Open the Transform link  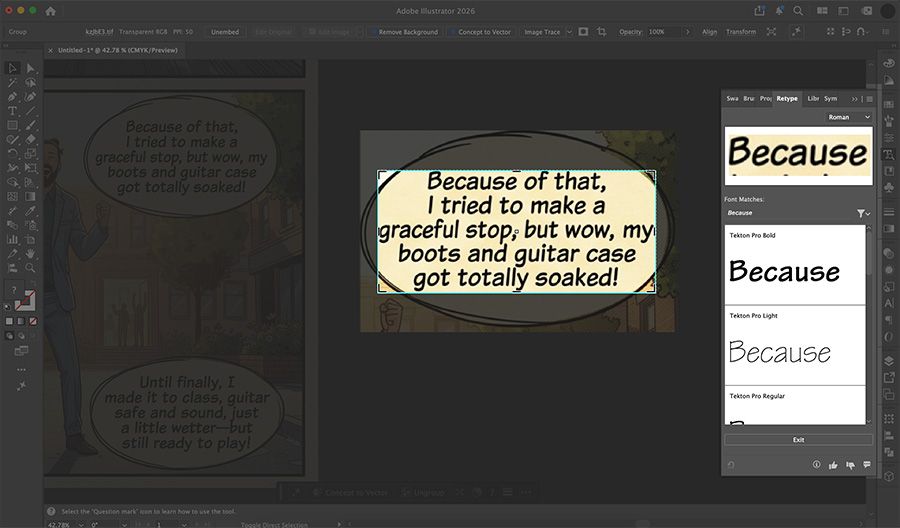pos(741,32)
